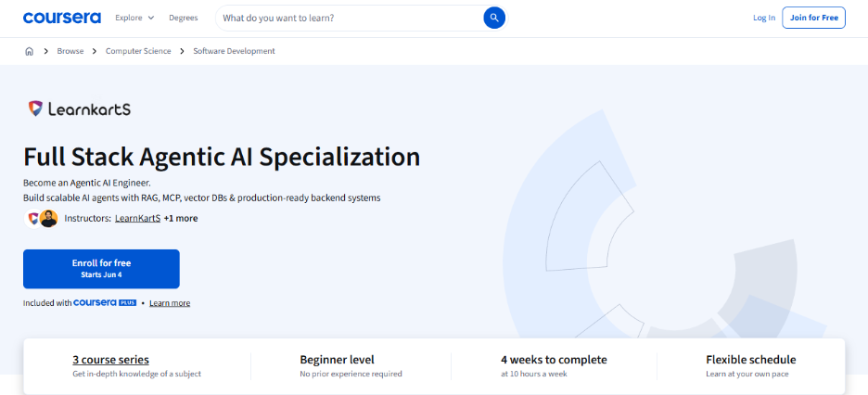The height and width of the screenshot is (395, 868).
Task: Click the 'Instructors:' label
Action: coord(88,219)
